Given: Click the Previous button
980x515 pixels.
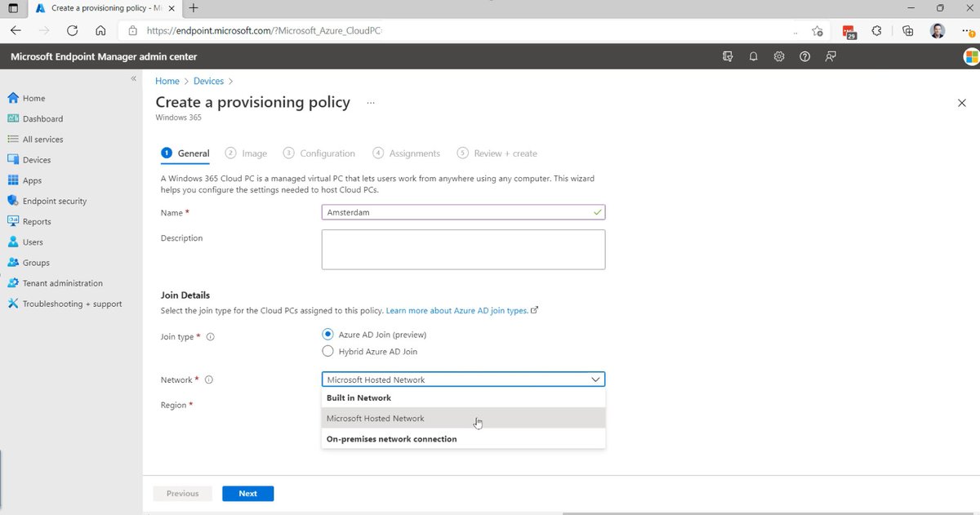Looking at the screenshot, I should coord(182,494).
